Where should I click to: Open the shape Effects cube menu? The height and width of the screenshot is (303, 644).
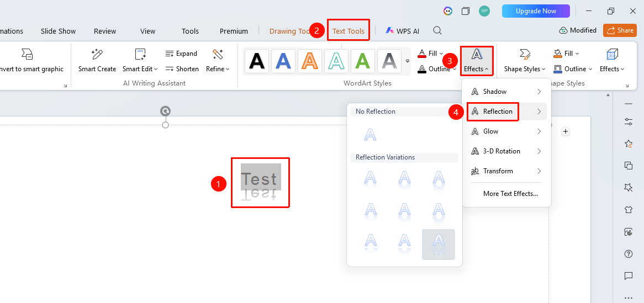(612, 61)
